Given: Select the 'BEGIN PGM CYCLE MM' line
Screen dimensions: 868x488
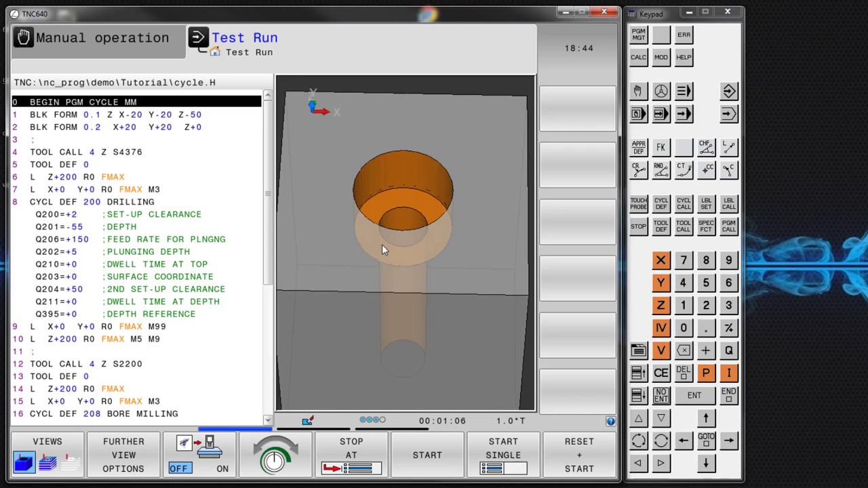Looking at the screenshot, I should click(136, 102).
